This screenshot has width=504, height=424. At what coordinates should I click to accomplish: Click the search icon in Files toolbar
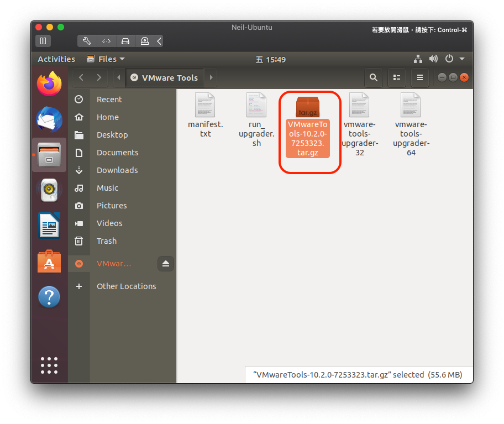(x=374, y=78)
